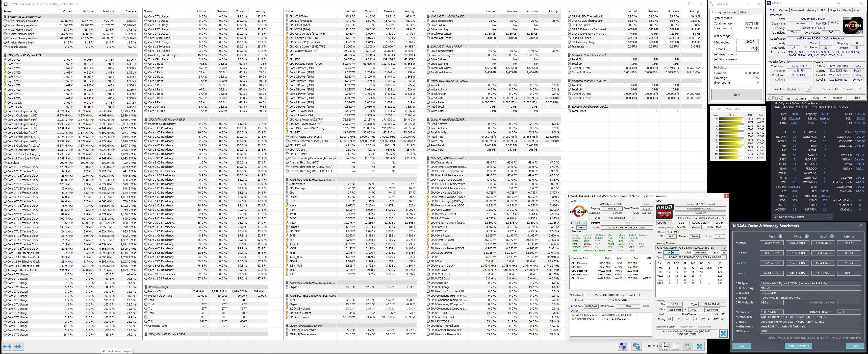Click the HWiNFO remote network monitors icon
Image resolution: width=868 pixels, height=354 pixels.
point(636,346)
